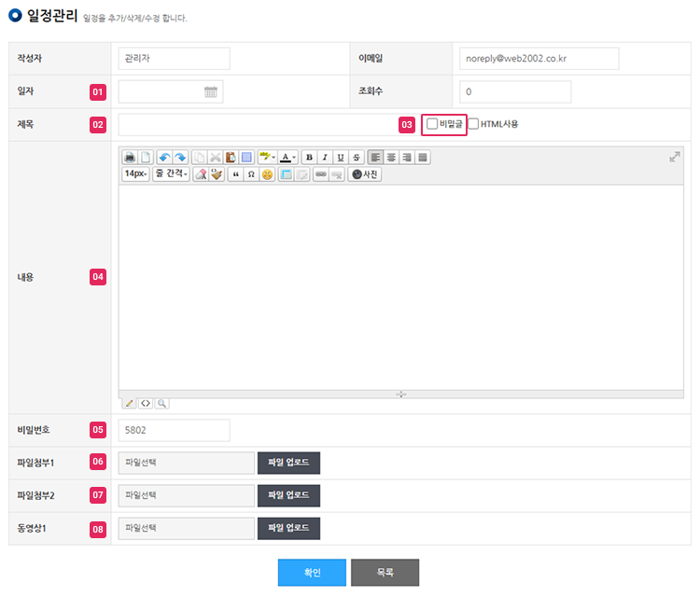Screen dimensions: 700x596
Task: Click inside the 내용 editor text area
Action: 401,287
